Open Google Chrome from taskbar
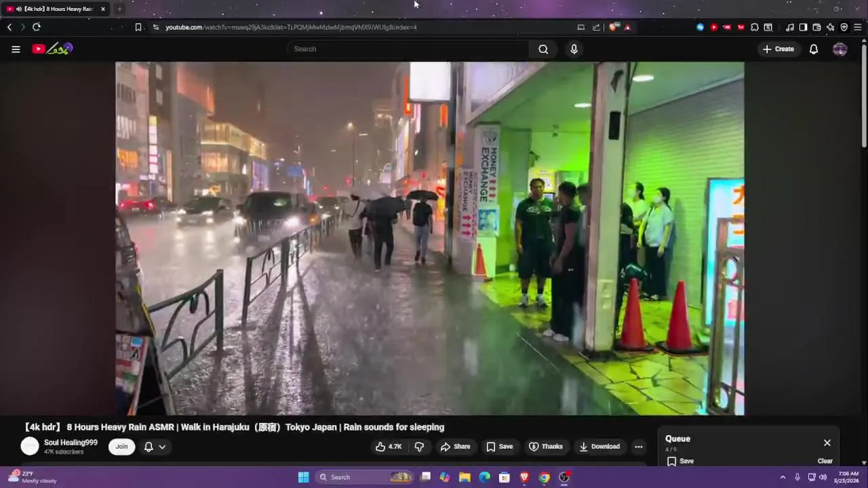Screen dimensions: 868x488 pyautogui.click(x=544, y=477)
